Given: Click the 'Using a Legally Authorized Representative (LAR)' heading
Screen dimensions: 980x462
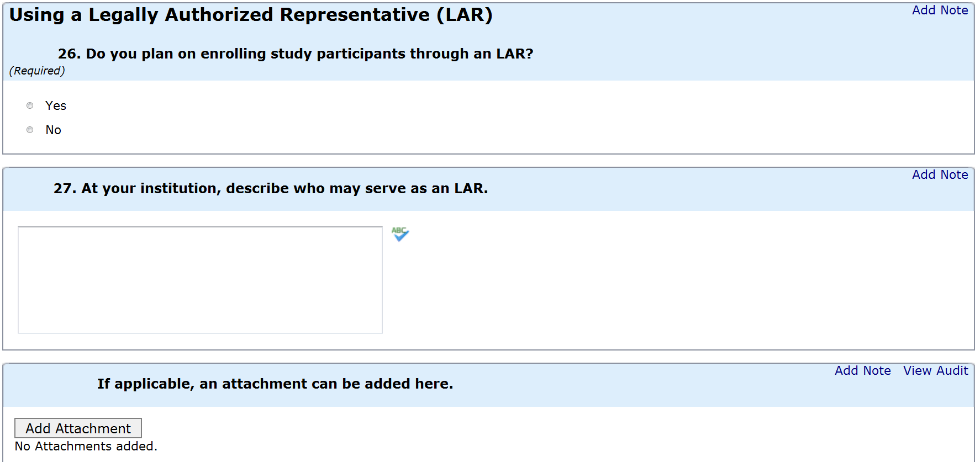Looking at the screenshot, I should (251, 15).
